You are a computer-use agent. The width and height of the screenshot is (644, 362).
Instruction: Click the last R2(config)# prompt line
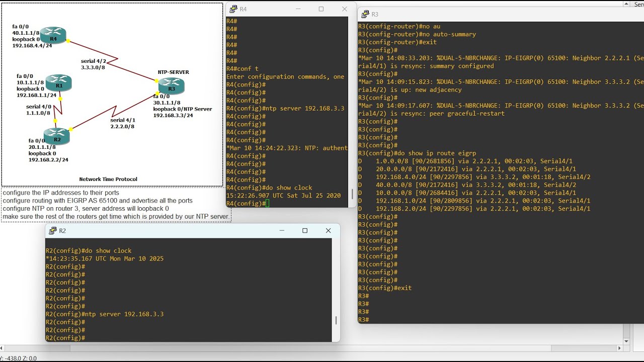click(x=65, y=338)
